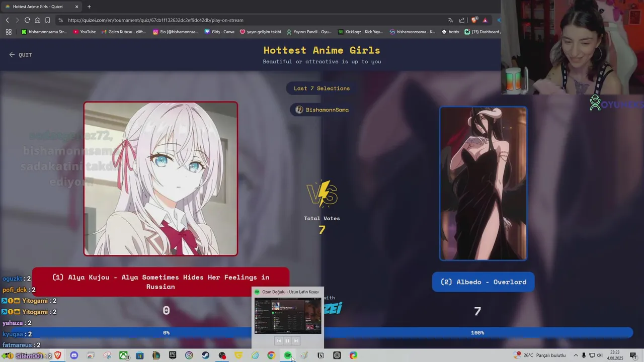Open the YouTube bookmark
This screenshot has height=362, width=644.
pos(85,32)
